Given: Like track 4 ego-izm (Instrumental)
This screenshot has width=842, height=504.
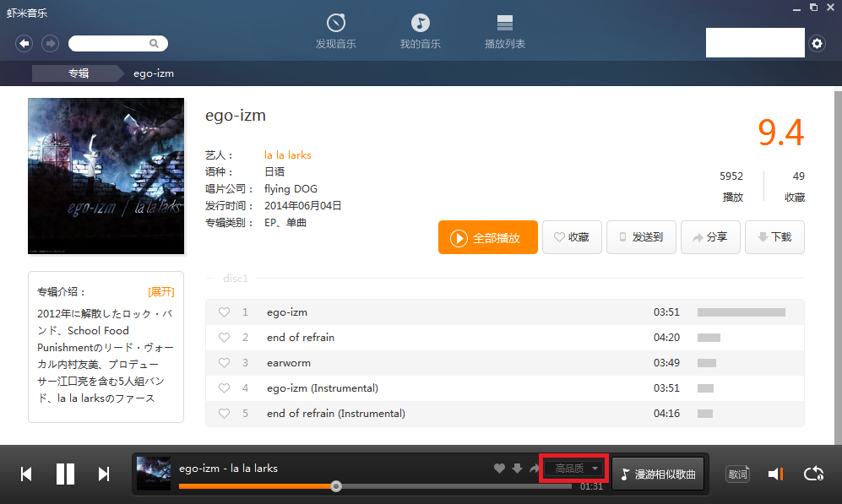Looking at the screenshot, I should (x=225, y=388).
